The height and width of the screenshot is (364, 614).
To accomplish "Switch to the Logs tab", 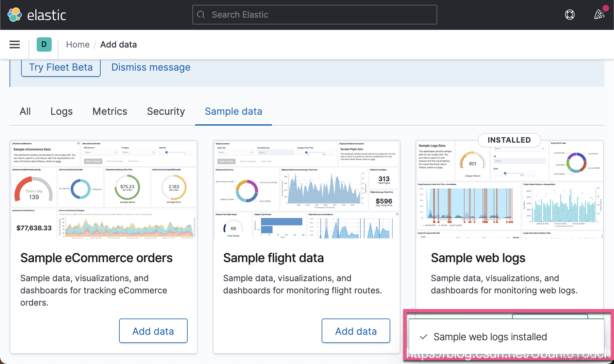I will (62, 111).
